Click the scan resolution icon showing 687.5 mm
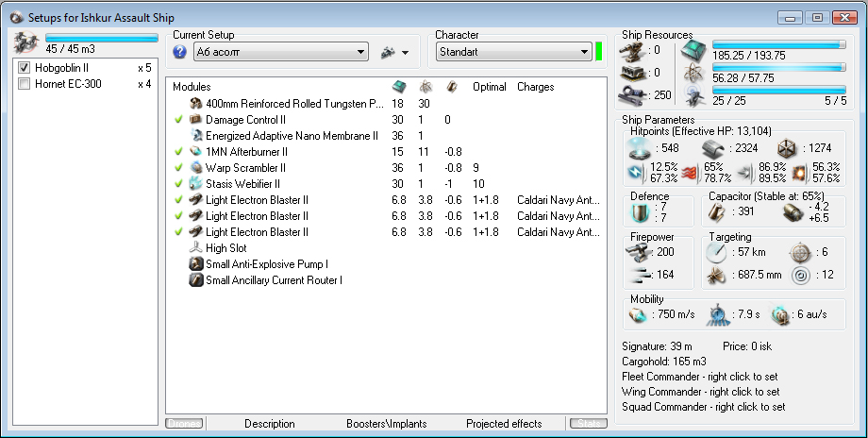This screenshot has width=868, height=438. (x=716, y=275)
